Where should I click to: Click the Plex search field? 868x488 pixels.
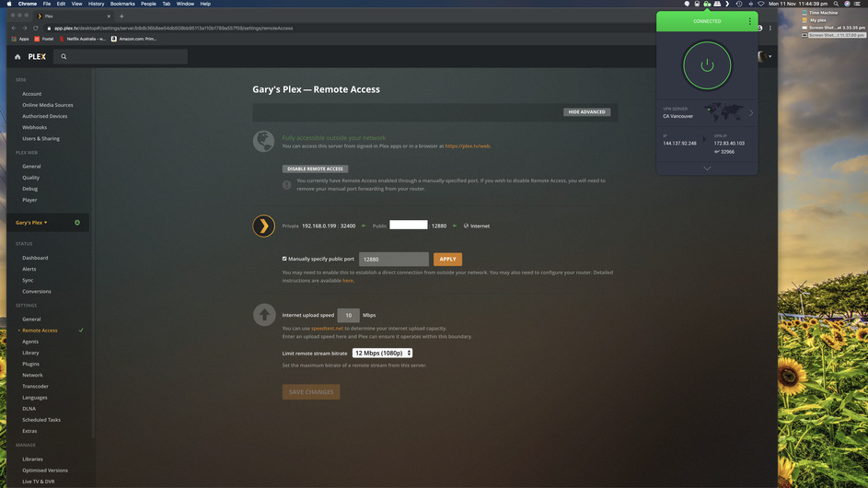click(121, 56)
